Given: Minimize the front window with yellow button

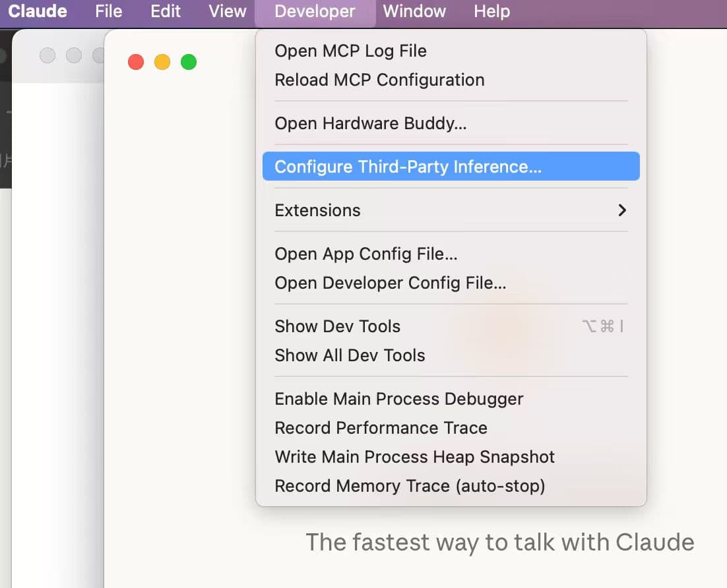Looking at the screenshot, I should [162, 61].
